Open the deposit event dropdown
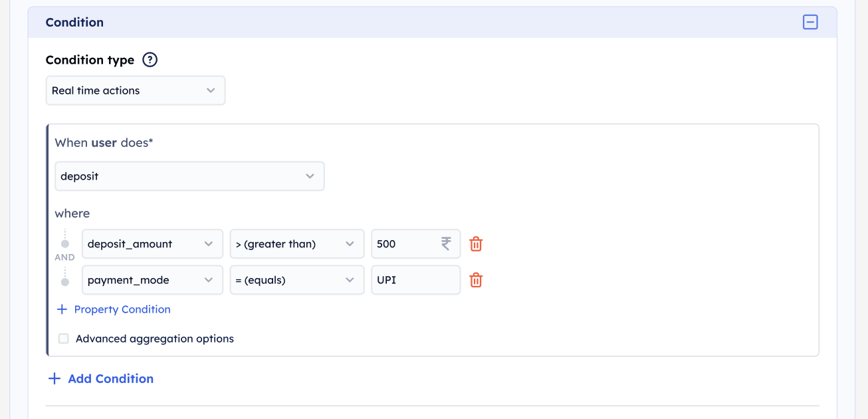868x419 pixels. coord(189,176)
